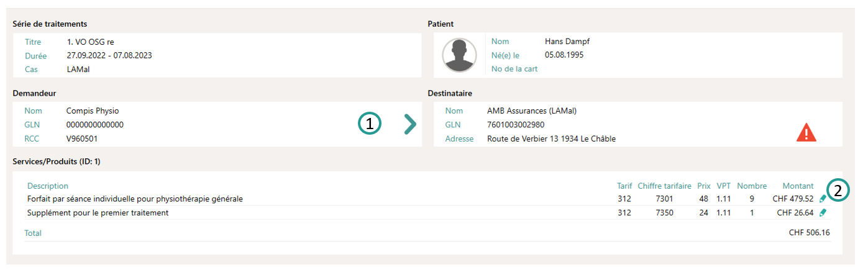Edit the Forfait par séance service line

pyautogui.click(x=823, y=199)
